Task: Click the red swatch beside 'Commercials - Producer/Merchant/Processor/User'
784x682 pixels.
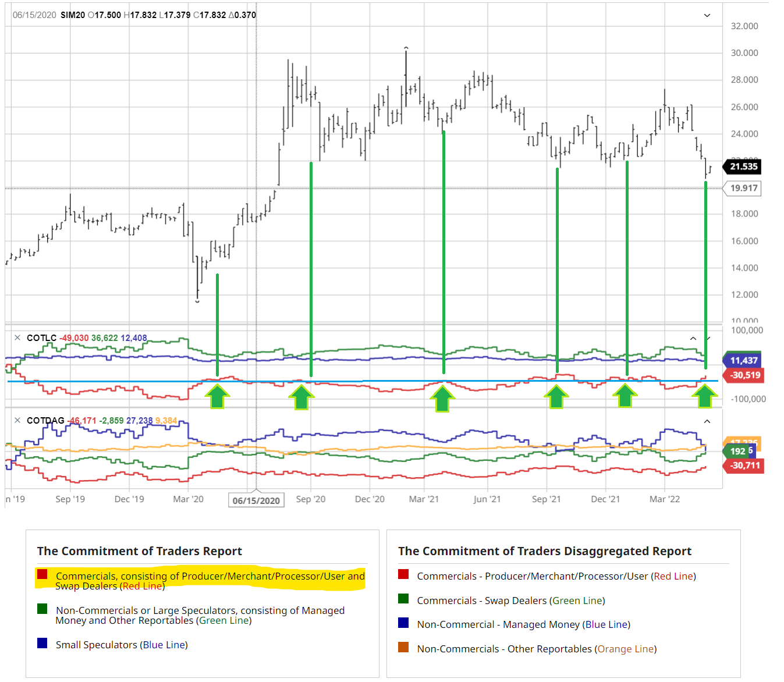Action: click(403, 574)
